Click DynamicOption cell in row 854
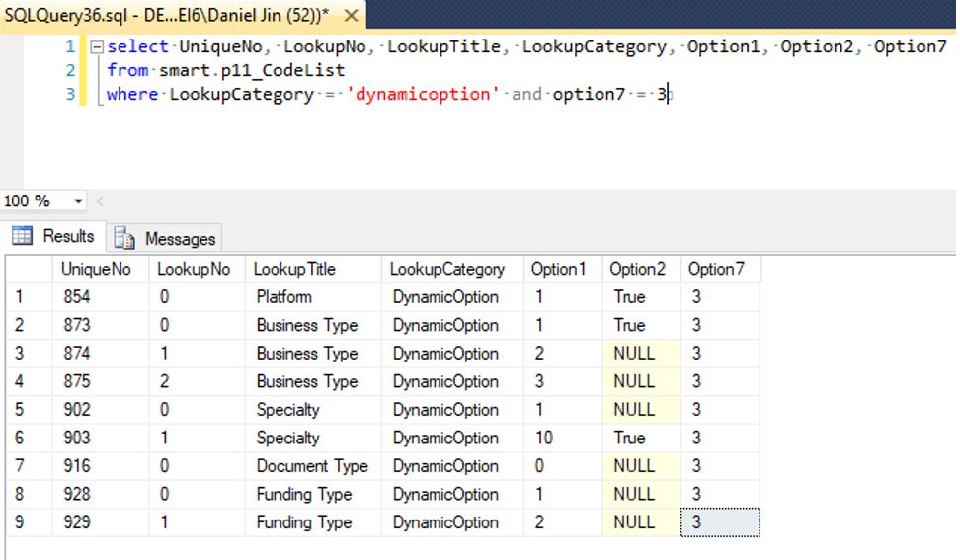This screenshot has height=560, width=960. (452, 297)
